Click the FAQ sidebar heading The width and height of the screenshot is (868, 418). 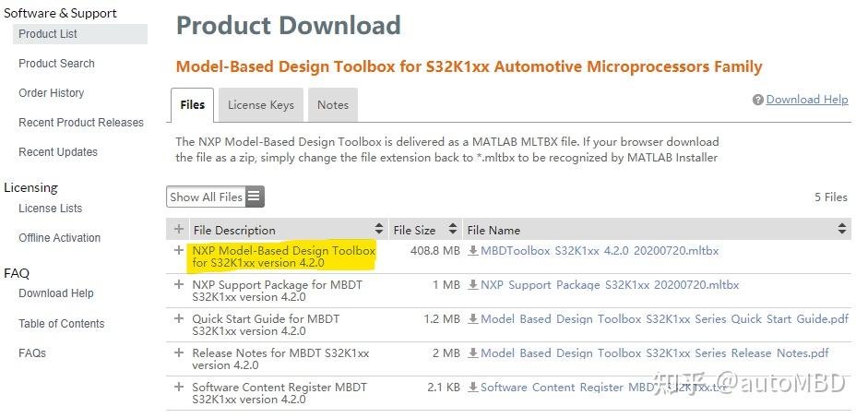[17, 273]
